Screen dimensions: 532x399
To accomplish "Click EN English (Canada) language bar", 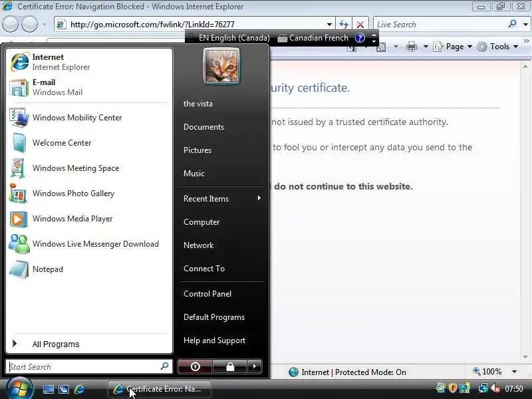I will point(234,38).
